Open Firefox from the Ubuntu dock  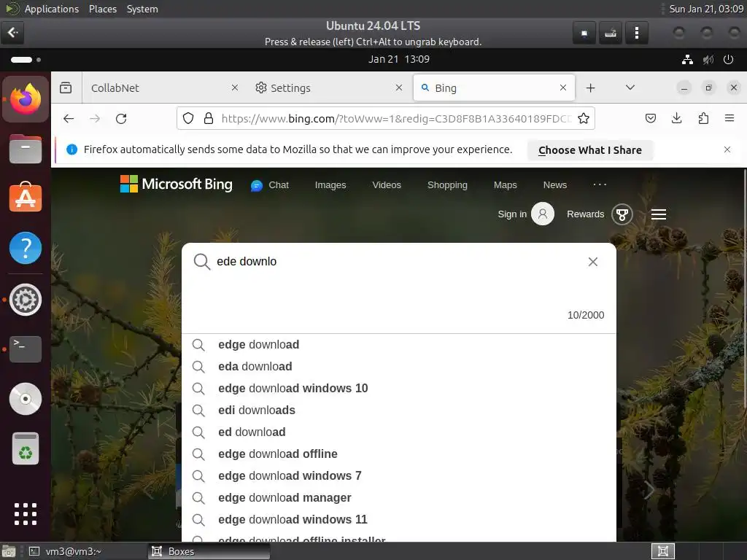[26, 99]
